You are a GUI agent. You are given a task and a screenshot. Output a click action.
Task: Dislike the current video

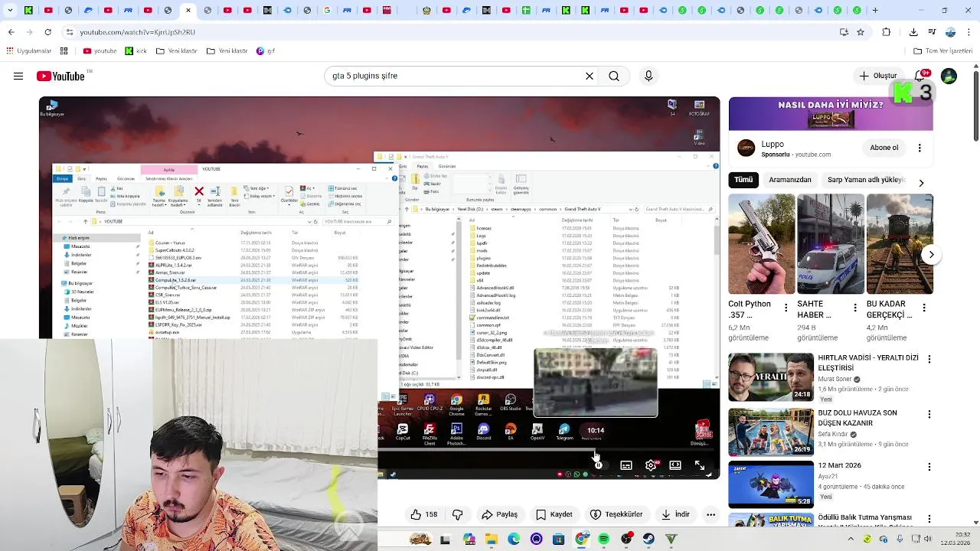[x=458, y=514]
